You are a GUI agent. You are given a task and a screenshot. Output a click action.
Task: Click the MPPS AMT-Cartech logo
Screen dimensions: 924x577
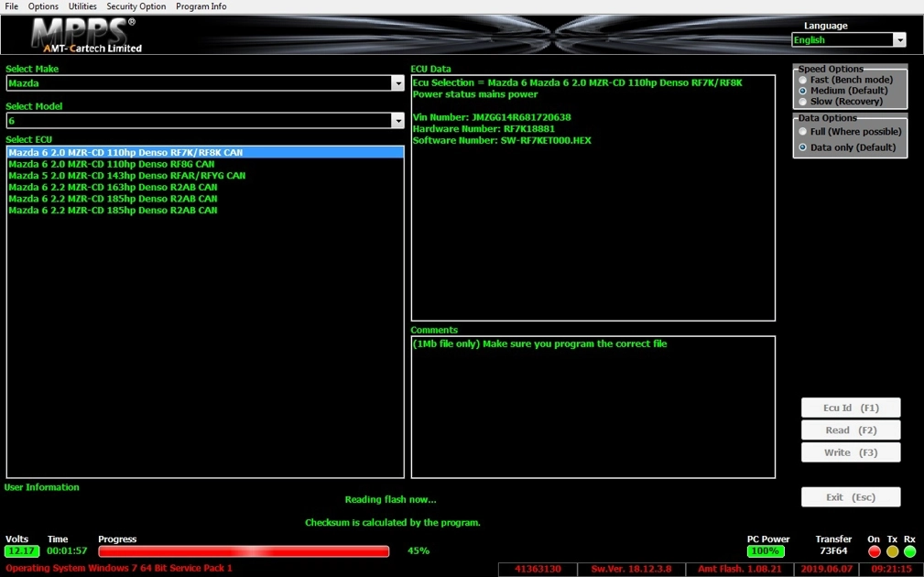[x=87, y=36]
